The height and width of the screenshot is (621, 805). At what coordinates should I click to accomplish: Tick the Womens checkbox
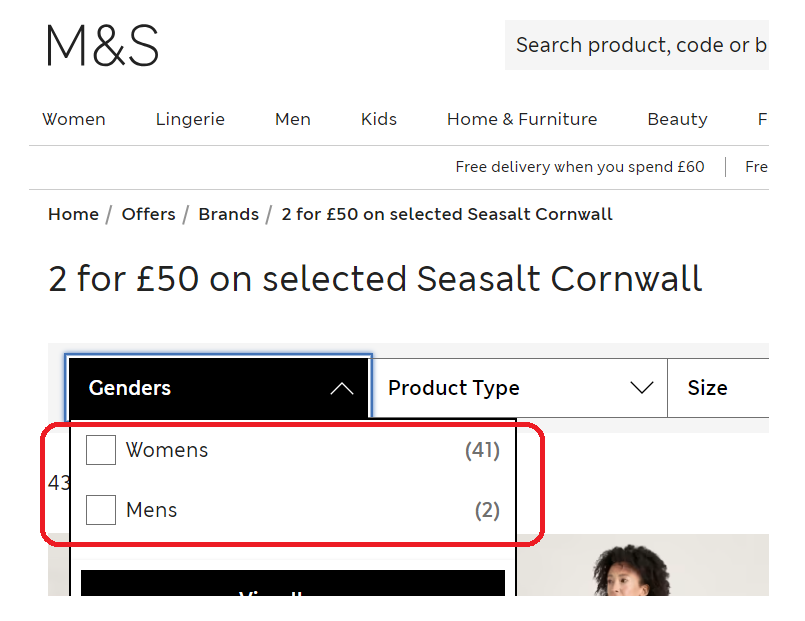coord(101,450)
